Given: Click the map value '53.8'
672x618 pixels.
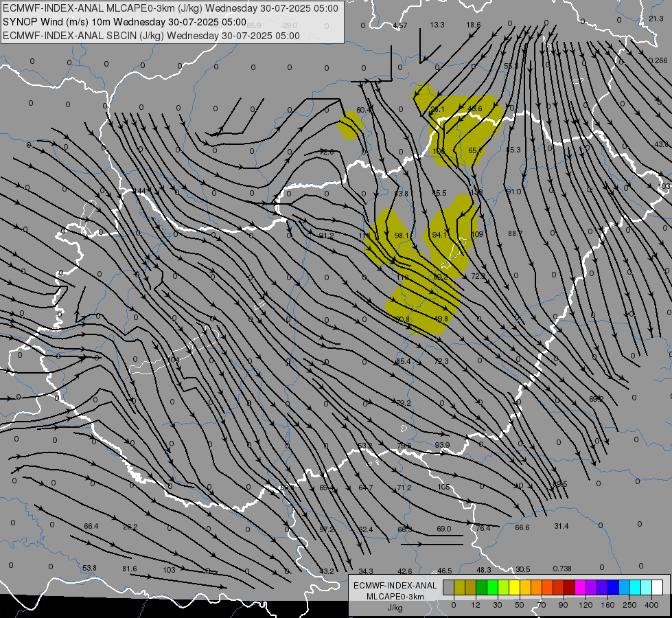Looking at the screenshot, I should (x=89, y=568).
